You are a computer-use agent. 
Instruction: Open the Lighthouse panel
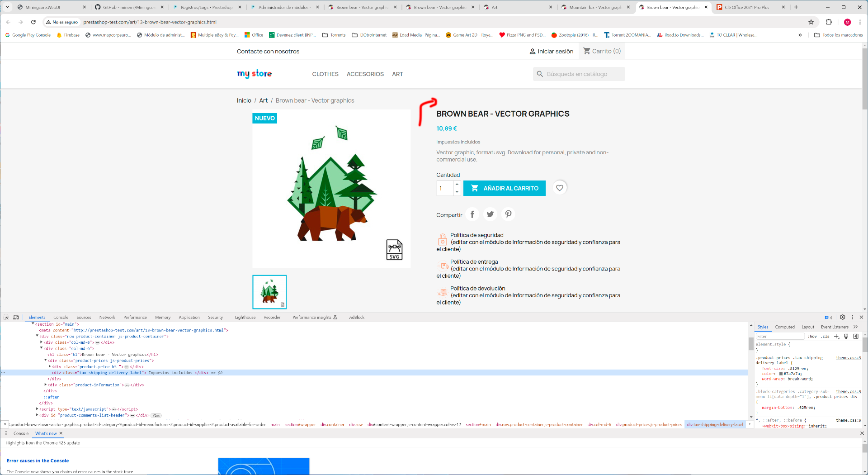coord(245,318)
